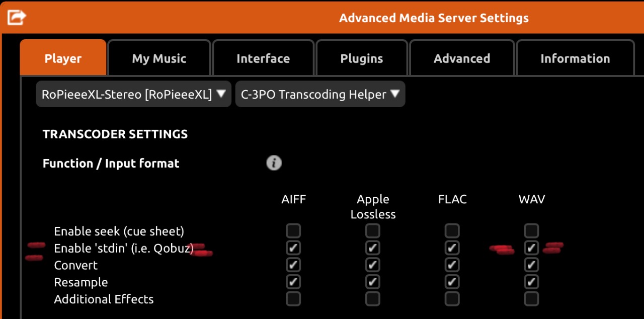This screenshot has width=644, height=319.
Task: Select the Advanced tab
Action: 462,58
